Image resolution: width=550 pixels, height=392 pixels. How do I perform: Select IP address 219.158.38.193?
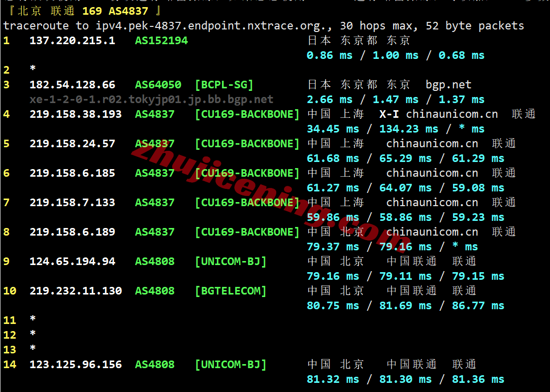point(75,114)
